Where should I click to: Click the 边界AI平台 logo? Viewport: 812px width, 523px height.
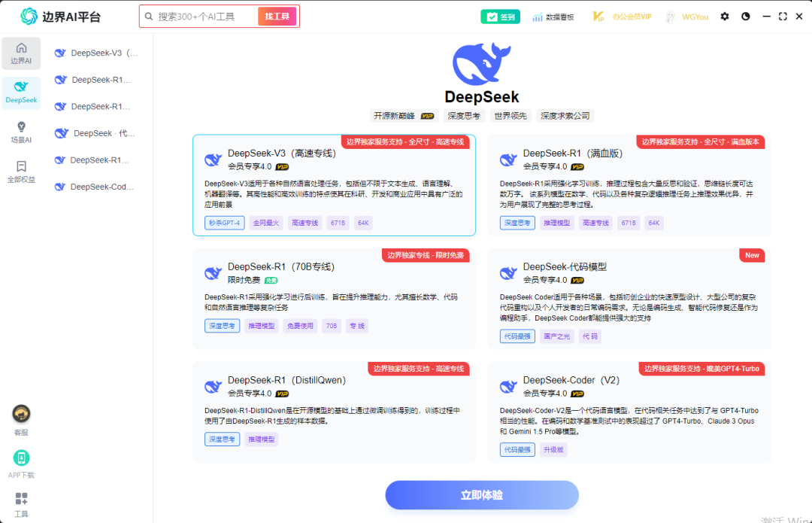click(60, 17)
